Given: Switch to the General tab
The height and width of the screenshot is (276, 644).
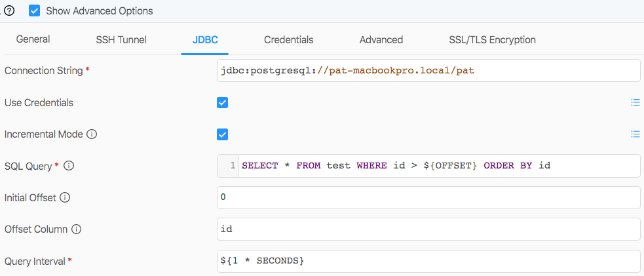Looking at the screenshot, I should (x=33, y=39).
